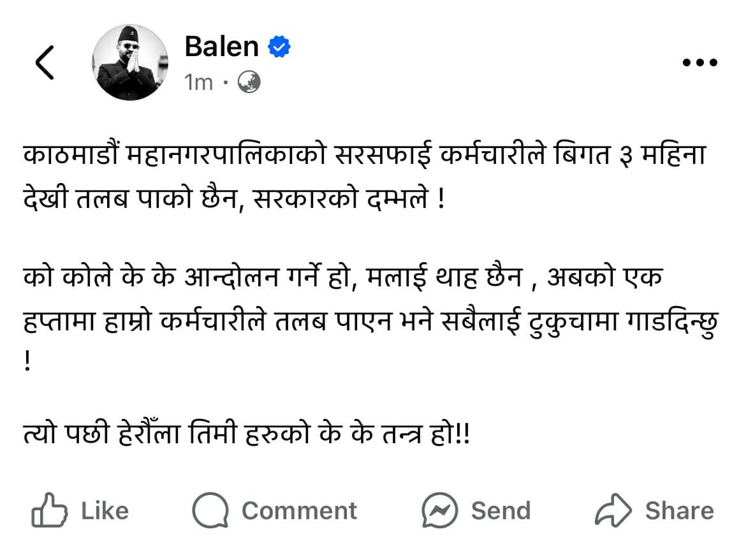Screen dimensions: 746x560
Task: Tap the speech bubble Comment icon
Action: pos(210,510)
